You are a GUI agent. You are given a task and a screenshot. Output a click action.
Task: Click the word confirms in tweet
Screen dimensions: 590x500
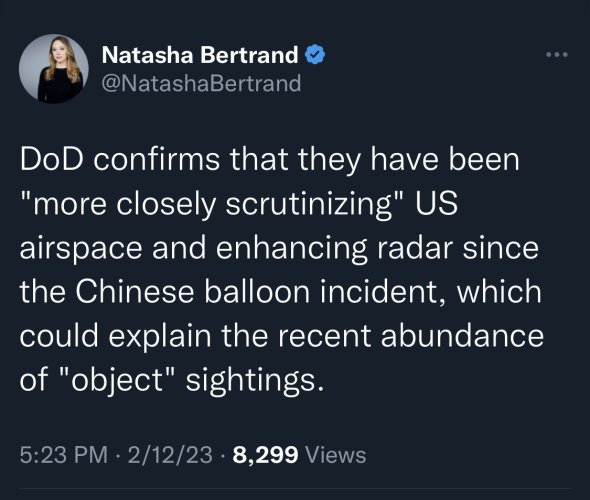(156, 159)
